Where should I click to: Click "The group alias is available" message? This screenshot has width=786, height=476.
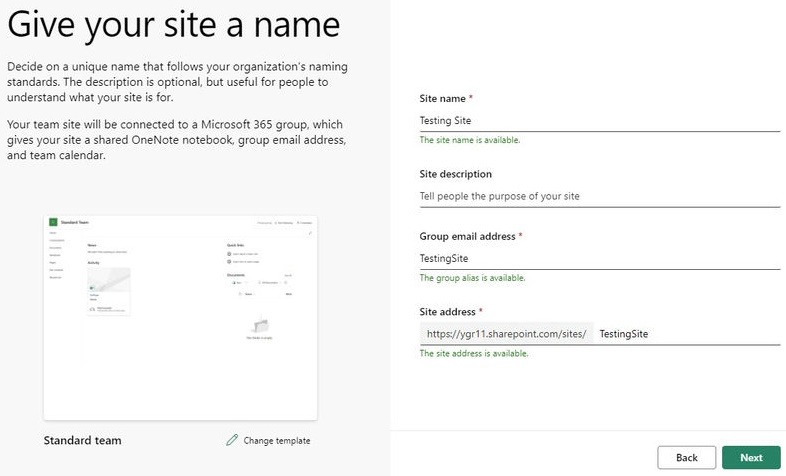472,278
